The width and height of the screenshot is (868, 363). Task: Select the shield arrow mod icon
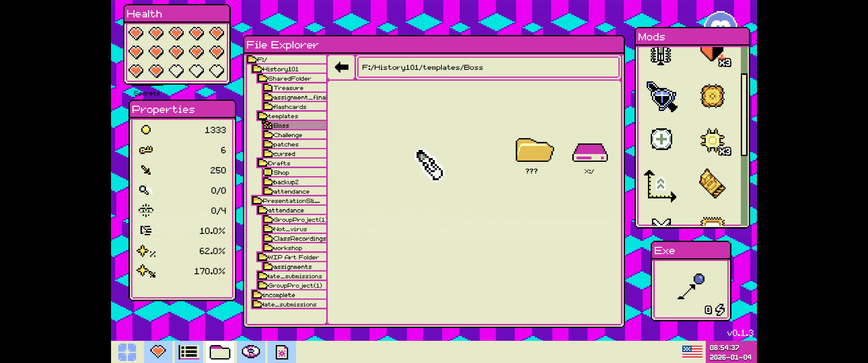pyautogui.click(x=661, y=97)
